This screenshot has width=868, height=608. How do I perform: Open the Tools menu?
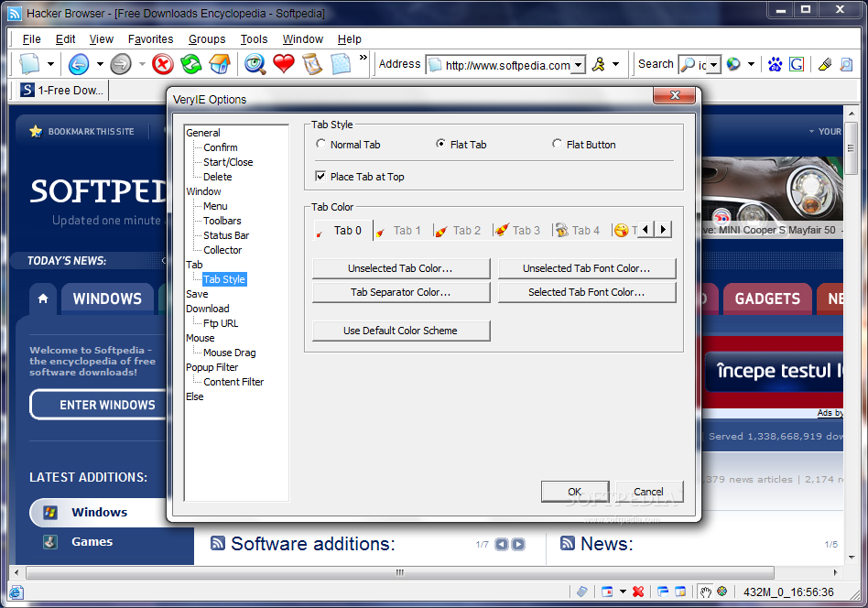tap(255, 39)
